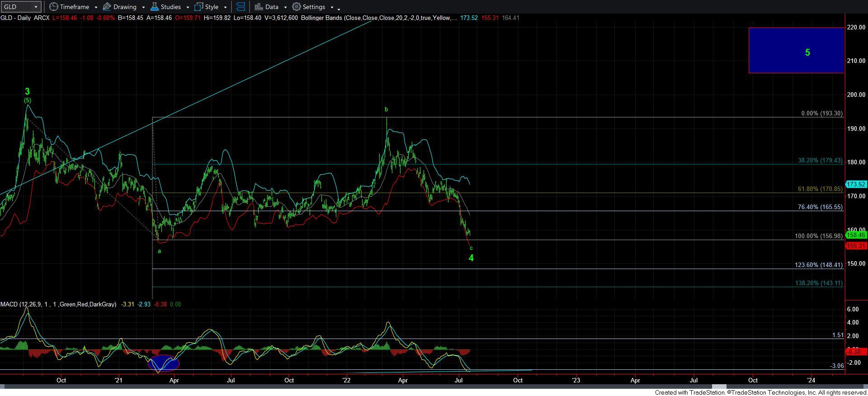Click the wave b label
Image resolution: width=868 pixels, height=396 pixels.
coord(386,109)
